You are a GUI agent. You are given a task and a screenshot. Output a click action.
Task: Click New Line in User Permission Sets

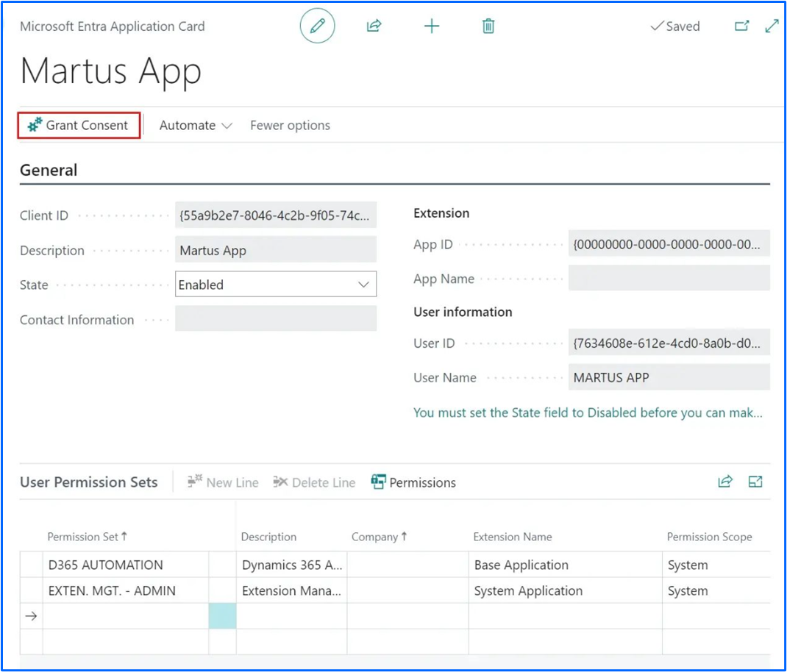pos(223,482)
